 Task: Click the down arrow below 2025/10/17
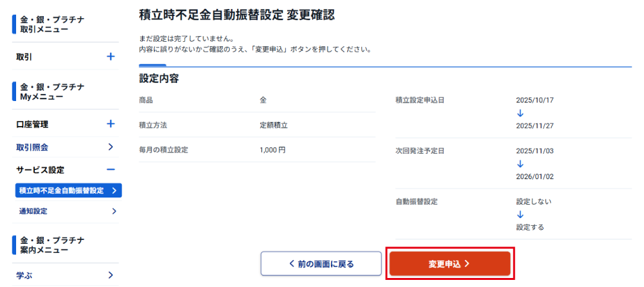[x=520, y=113]
